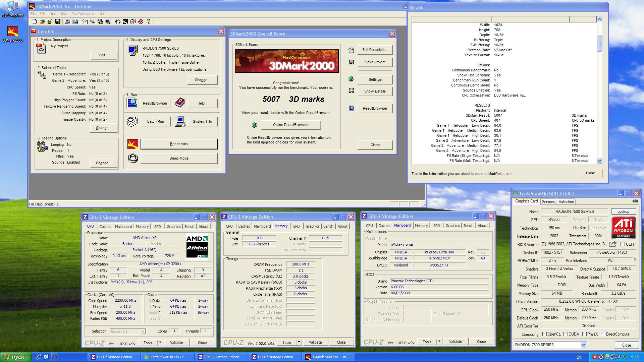Open the My Computer desktop icon
Viewport: 644px width, 362px height.
pyautogui.click(x=13, y=9)
